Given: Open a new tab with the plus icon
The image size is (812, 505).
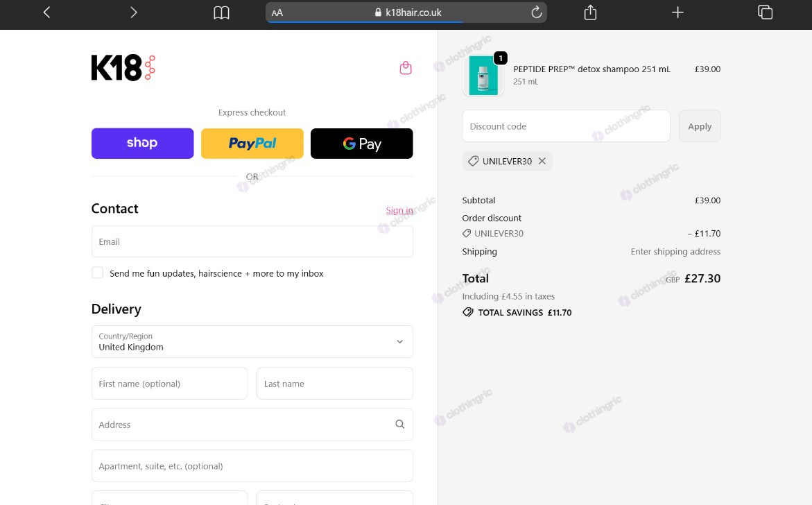Looking at the screenshot, I should (677, 12).
